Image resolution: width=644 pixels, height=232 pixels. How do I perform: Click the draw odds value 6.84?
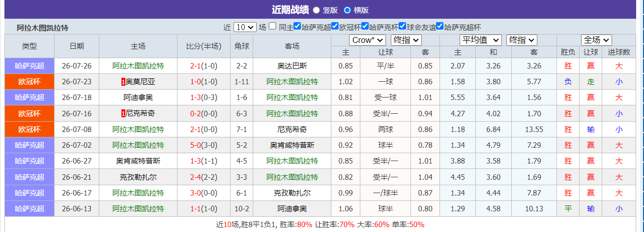pos(493,129)
